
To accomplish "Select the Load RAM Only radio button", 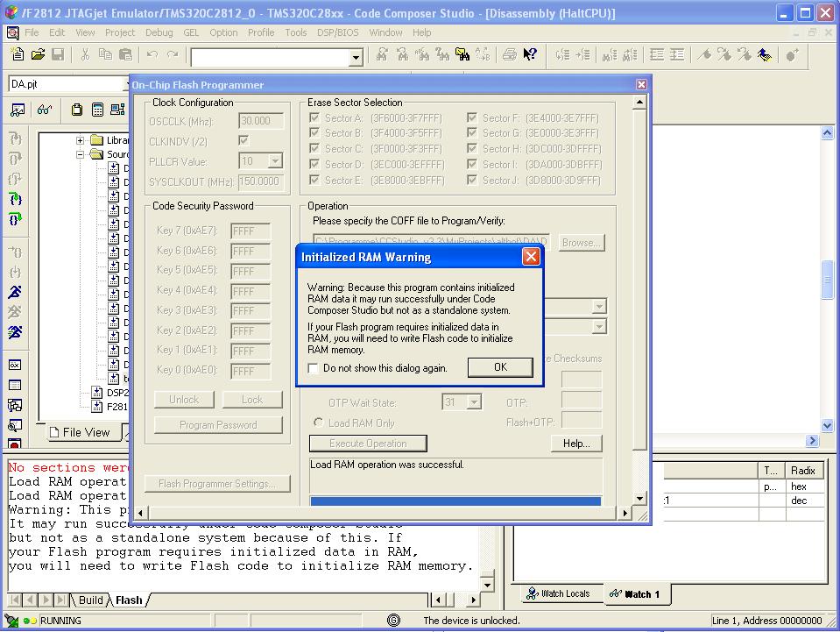I will 318,423.
